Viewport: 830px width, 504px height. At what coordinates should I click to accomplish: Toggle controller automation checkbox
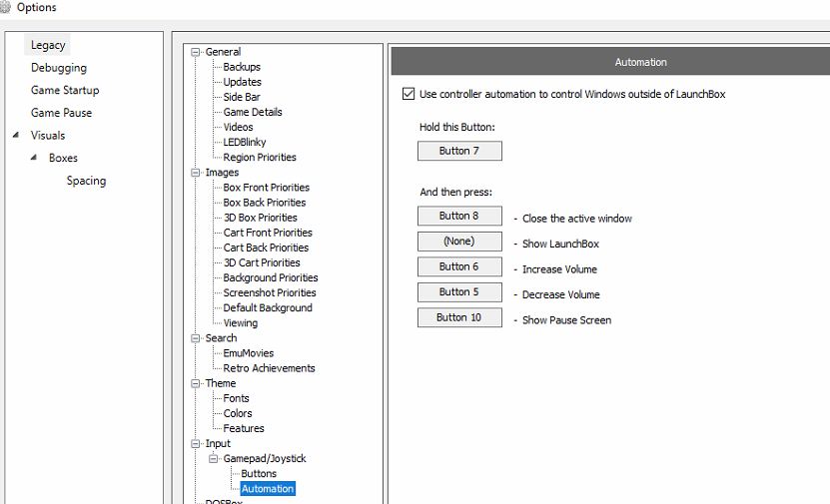[x=409, y=94]
